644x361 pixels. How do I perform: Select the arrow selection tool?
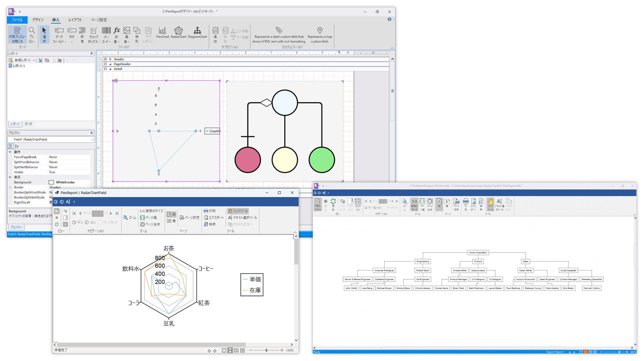[44, 35]
